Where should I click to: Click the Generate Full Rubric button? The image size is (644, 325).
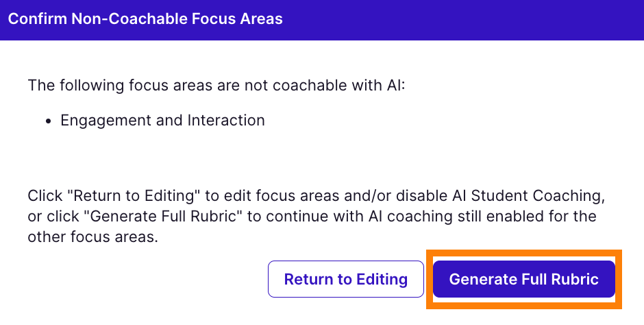tap(523, 279)
